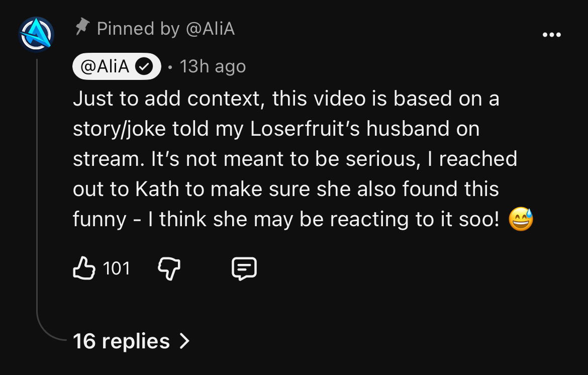Click the comment line starting Just to add context
This screenshot has height=375, width=588.
pyautogui.click(x=286, y=99)
